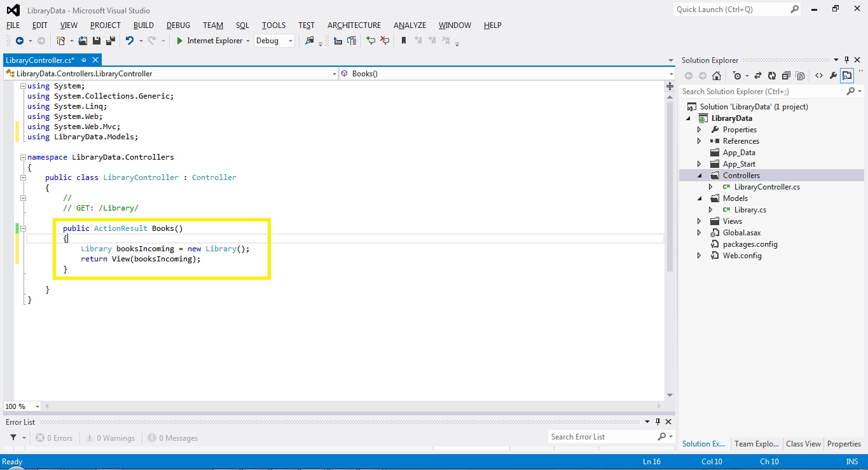The height and width of the screenshot is (470, 868).
Task: Click the Save All toolbar icon
Action: coord(110,41)
